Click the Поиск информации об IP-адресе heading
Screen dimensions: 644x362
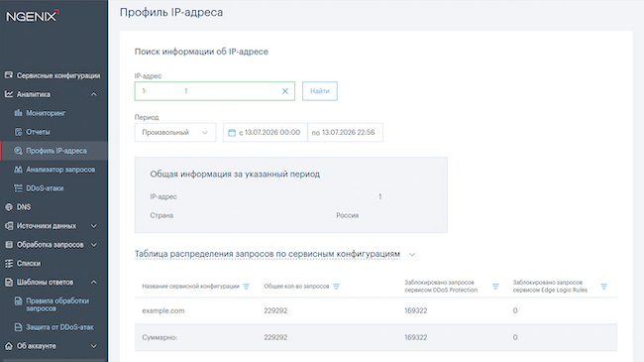pos(201,52)
